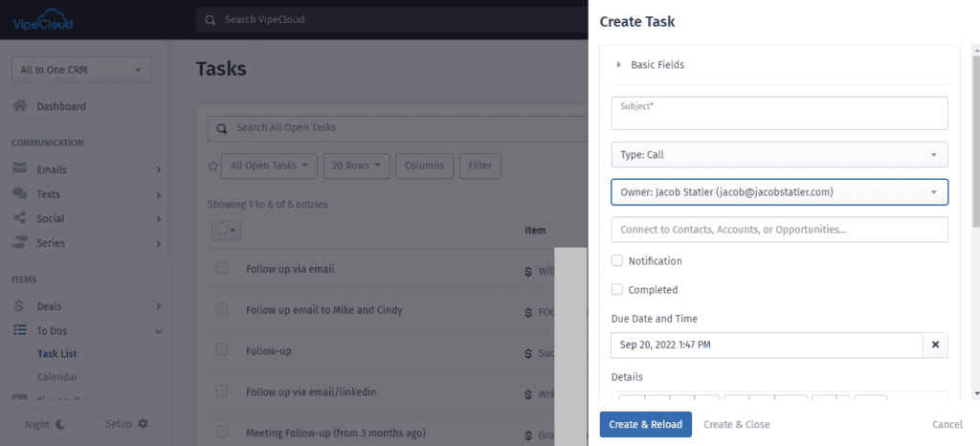Open Social in the sidebar

(x=51, y=218)
